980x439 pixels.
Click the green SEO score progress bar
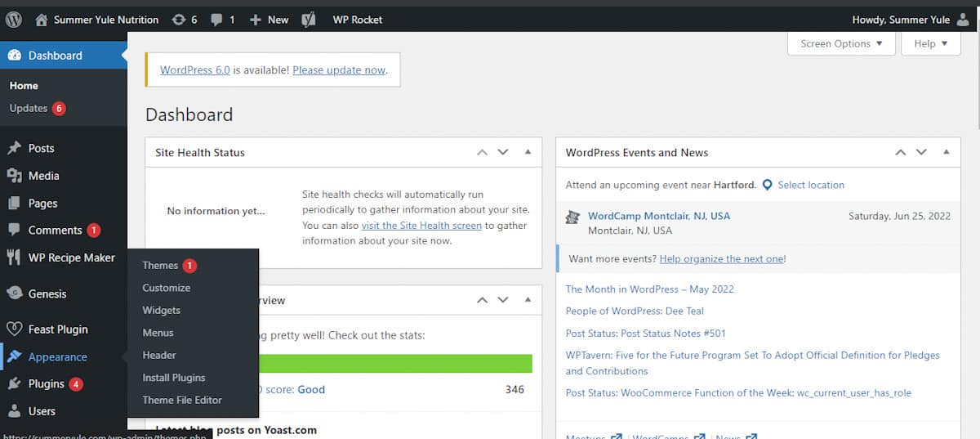(x=395, y=364)
